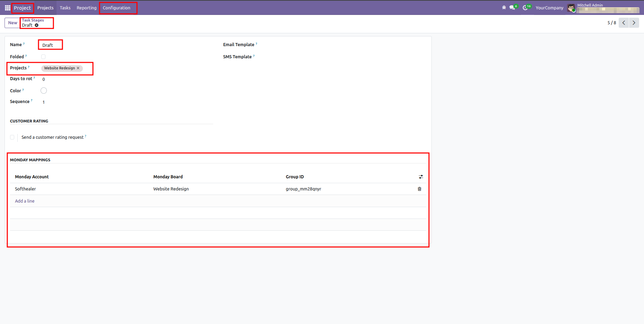Open the gear actions menu beside Draft
The height and width of the screenshot is (324, 644).
(x=37, y=25)
